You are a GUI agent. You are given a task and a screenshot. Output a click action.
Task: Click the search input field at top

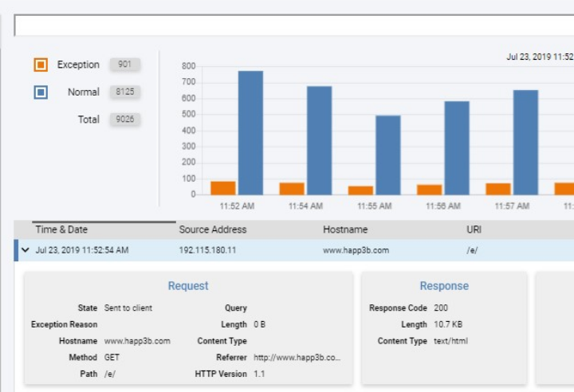point(294,25)
